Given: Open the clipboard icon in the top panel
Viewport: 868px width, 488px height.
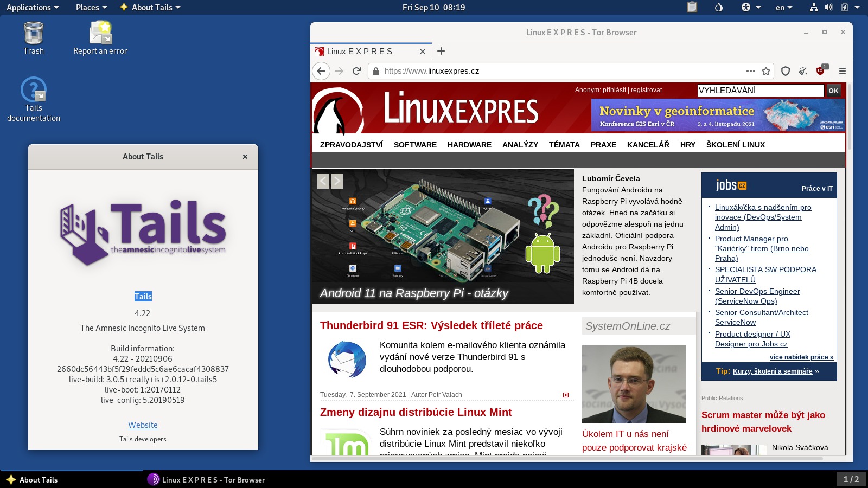Looking at the screenshot, I should 692,7.
